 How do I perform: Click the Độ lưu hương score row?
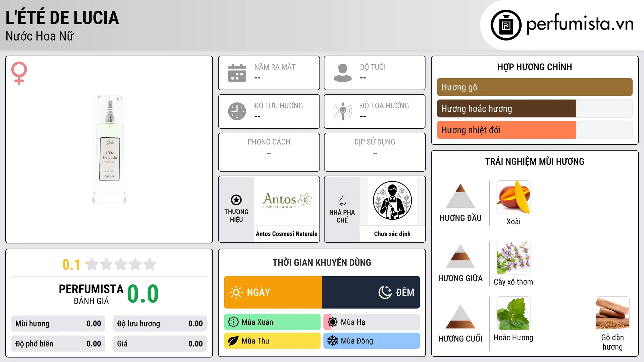(x=160, y=324)
